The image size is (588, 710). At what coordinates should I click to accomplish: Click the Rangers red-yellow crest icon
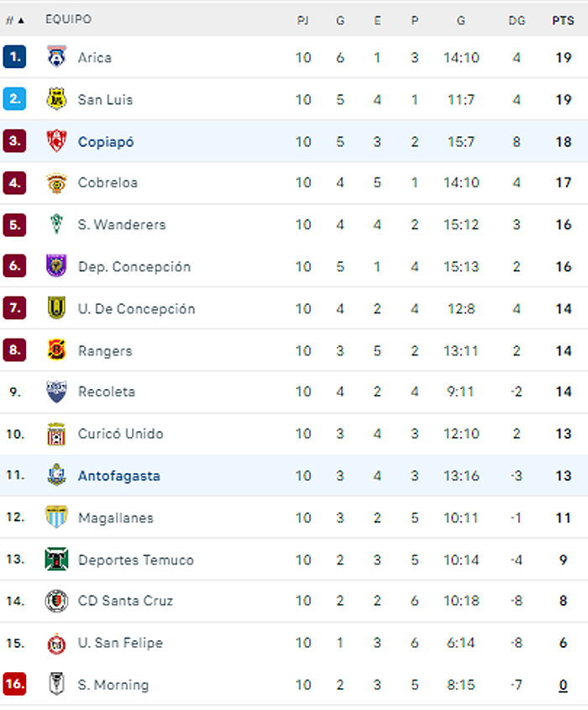tap(56, 350)
